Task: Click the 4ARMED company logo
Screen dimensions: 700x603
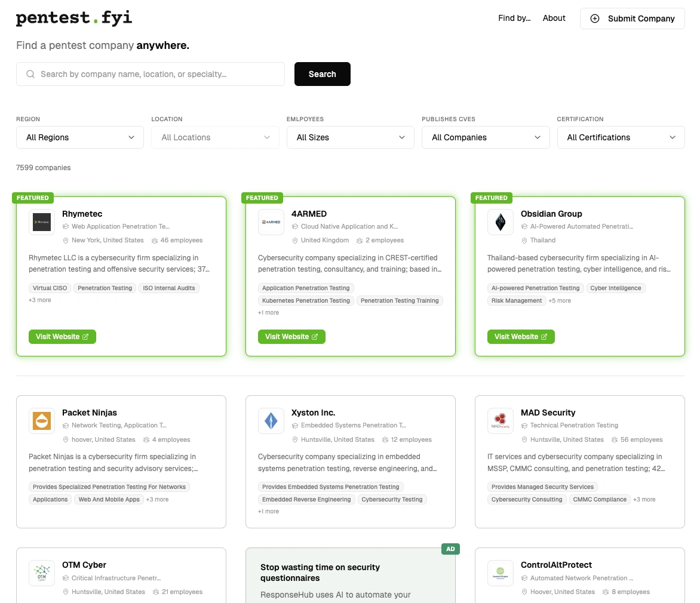Action: point(271,221)
